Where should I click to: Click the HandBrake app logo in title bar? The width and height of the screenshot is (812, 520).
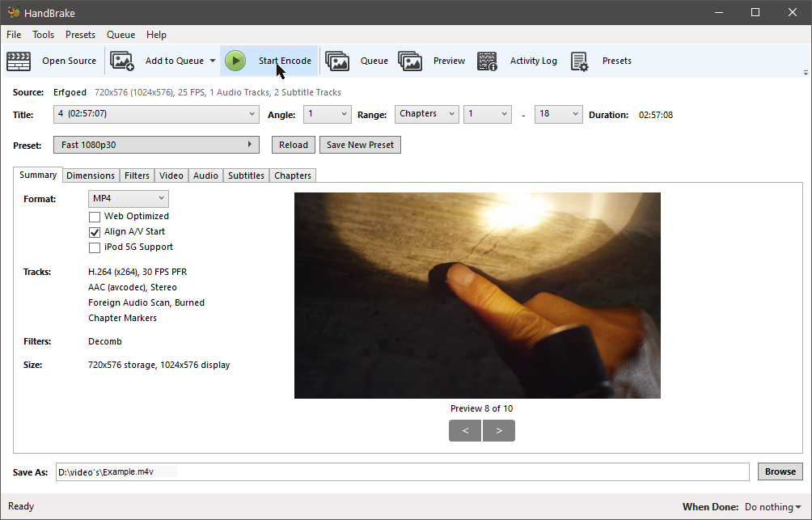pyautogui.click(x=14, y=12)
